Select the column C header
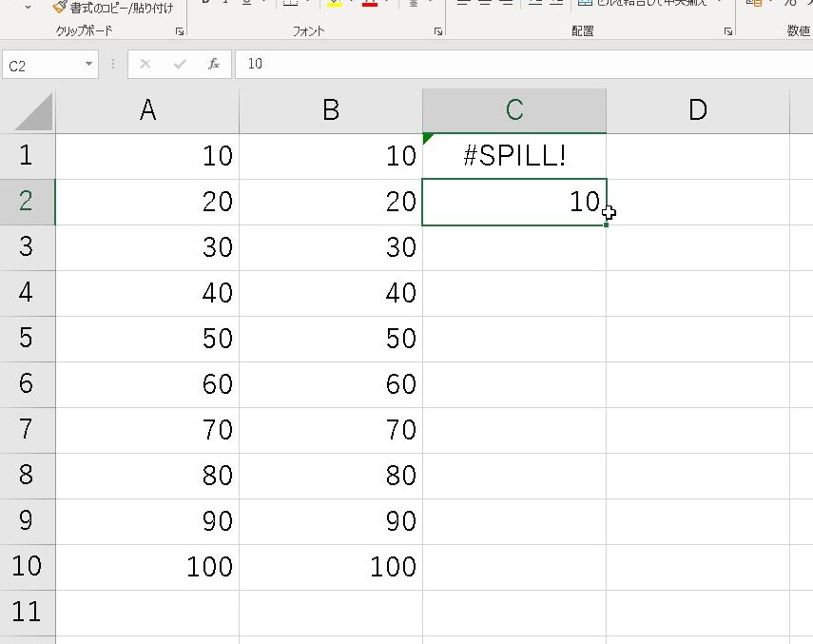Screen dimensions: 813x644 tap(514, 110)
